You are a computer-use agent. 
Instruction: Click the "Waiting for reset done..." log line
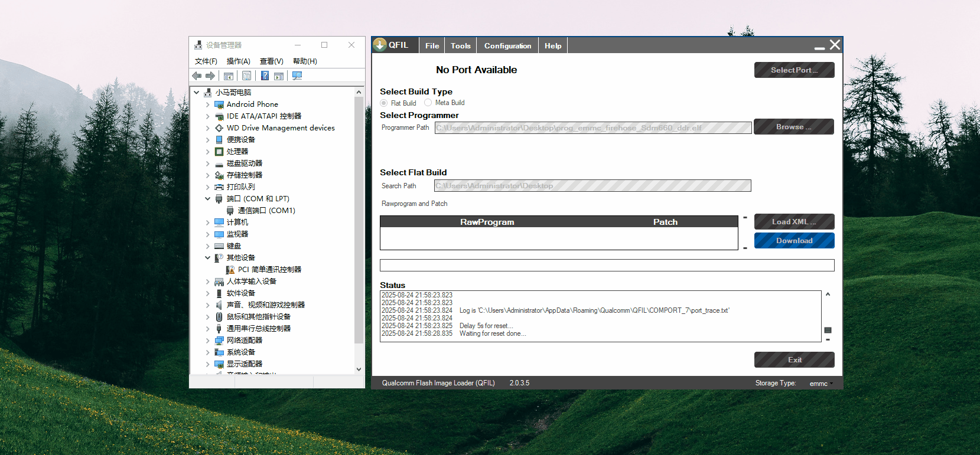(x=493, y=333)
